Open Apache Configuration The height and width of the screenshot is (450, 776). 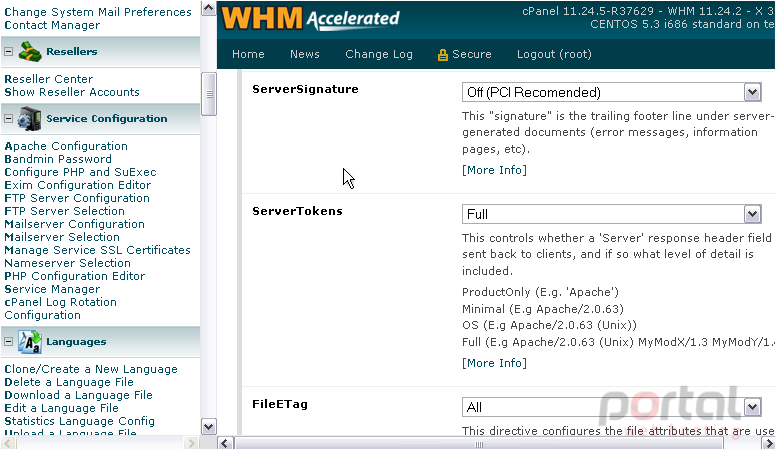click(66, 146)
